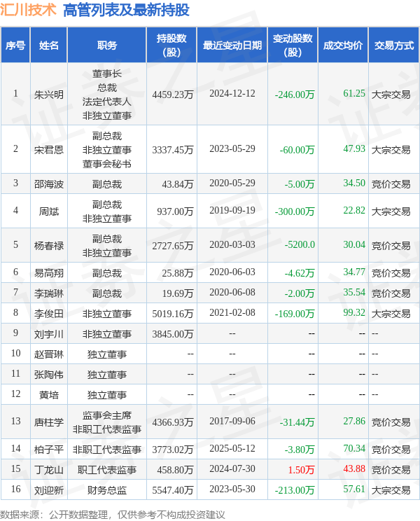420x521 pixels.
Task: Click the 交易方式 column header
Action: coord(394,46)
